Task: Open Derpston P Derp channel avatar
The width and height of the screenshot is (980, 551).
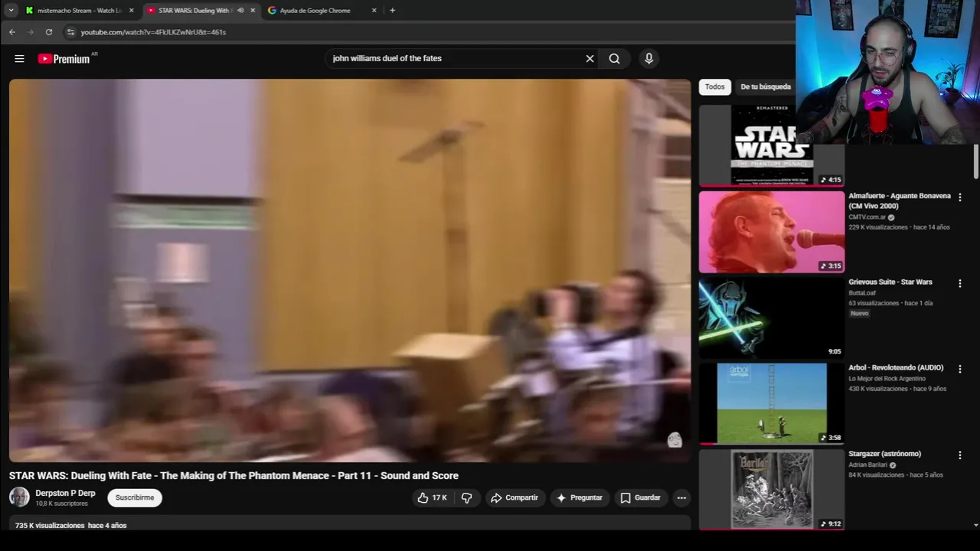Action: click(x=19, y=497)
